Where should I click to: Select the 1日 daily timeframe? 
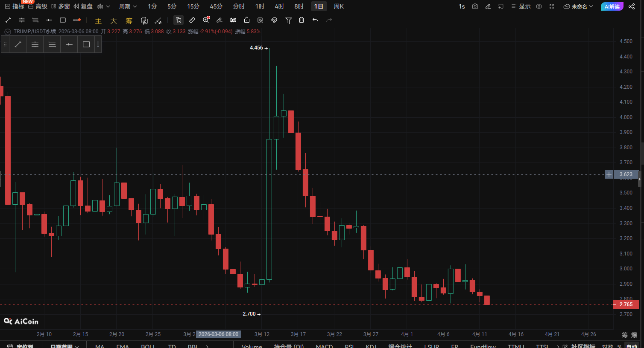click(319, 6)
